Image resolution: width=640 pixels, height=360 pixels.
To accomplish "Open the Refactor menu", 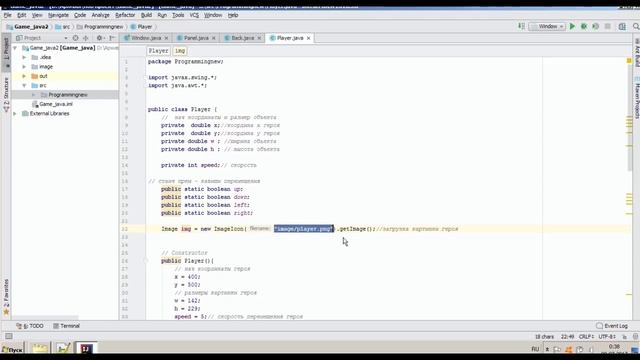I will click(125, 15).
